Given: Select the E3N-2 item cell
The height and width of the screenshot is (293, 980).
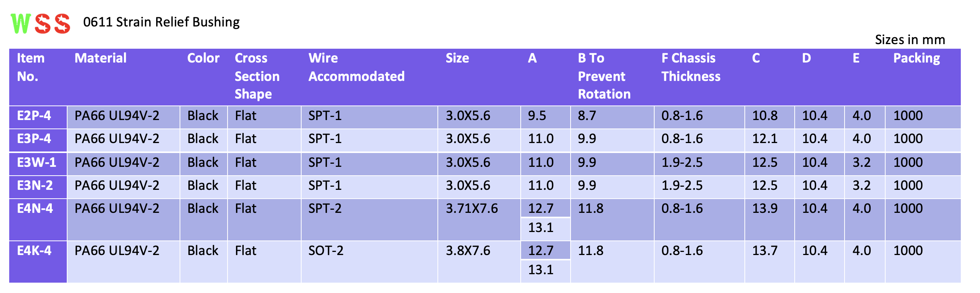Looking at the screenshot, I should 35,186.
